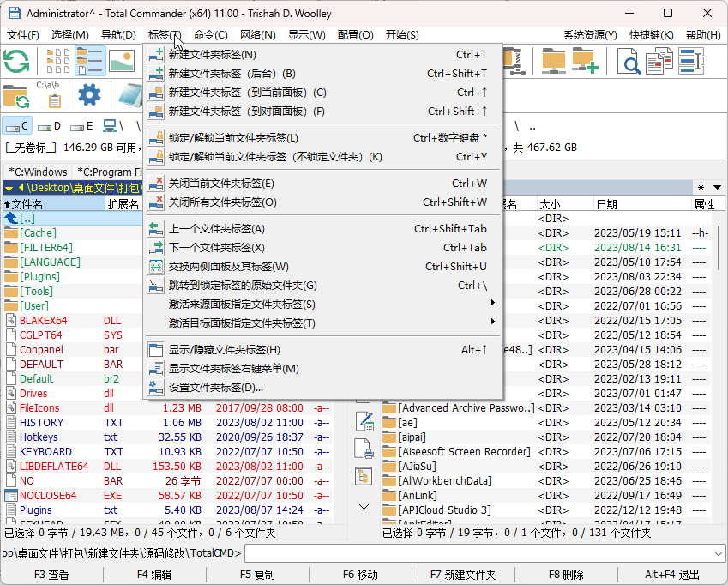Viewport: 728px width, 585px height.
Task: Click the blue gear configuration icon
Action: 89,94
